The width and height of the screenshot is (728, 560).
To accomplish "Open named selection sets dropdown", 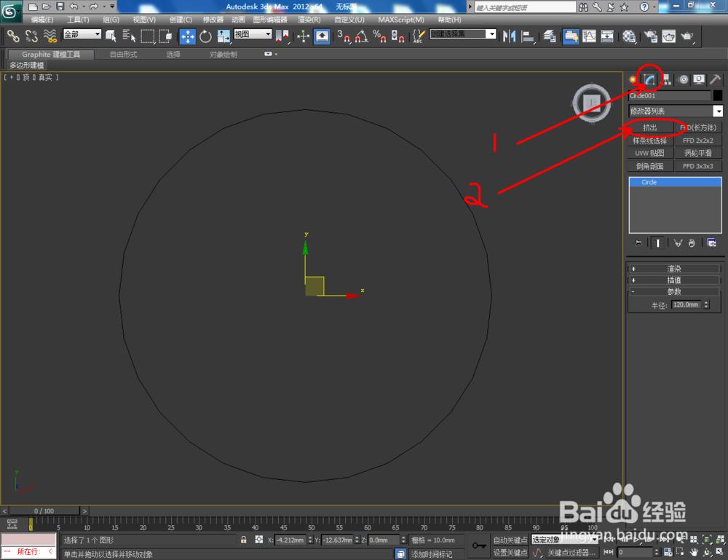I will coord(463,34).
